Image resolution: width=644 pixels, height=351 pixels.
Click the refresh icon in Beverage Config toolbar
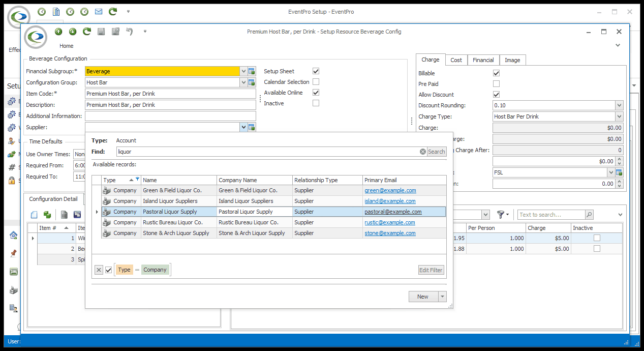[87, 32]
